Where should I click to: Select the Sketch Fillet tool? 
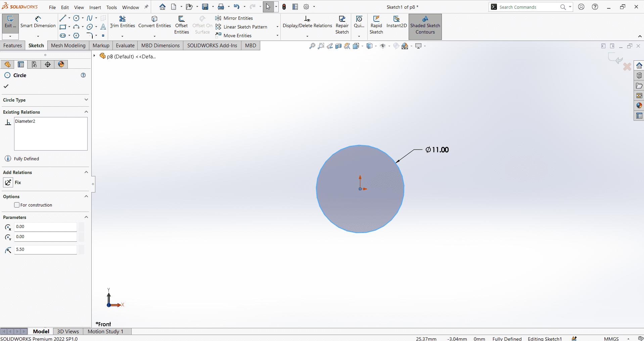(90, 36)
